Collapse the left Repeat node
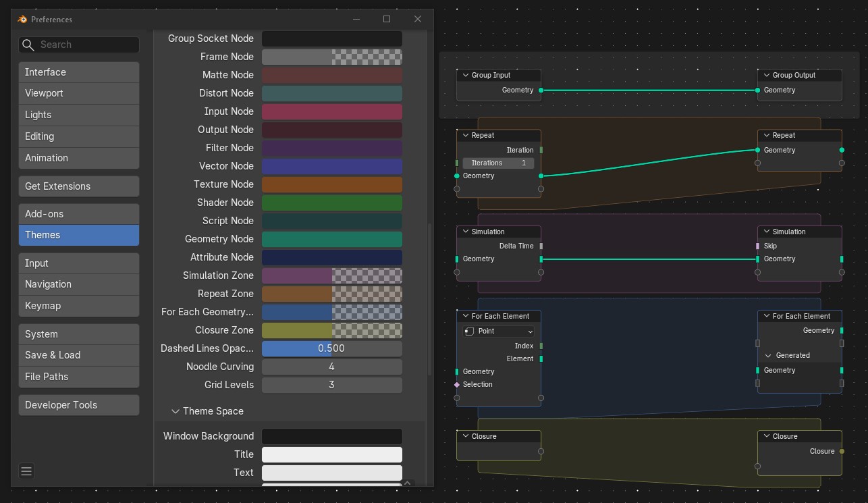Image resolution: width=868 pixels, height=503 pixels. [465, 135]
